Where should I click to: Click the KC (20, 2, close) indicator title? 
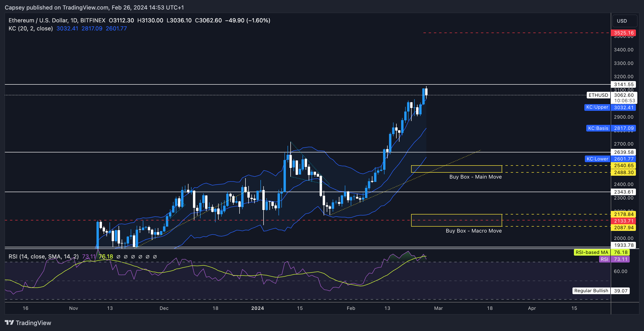(30, 29)
